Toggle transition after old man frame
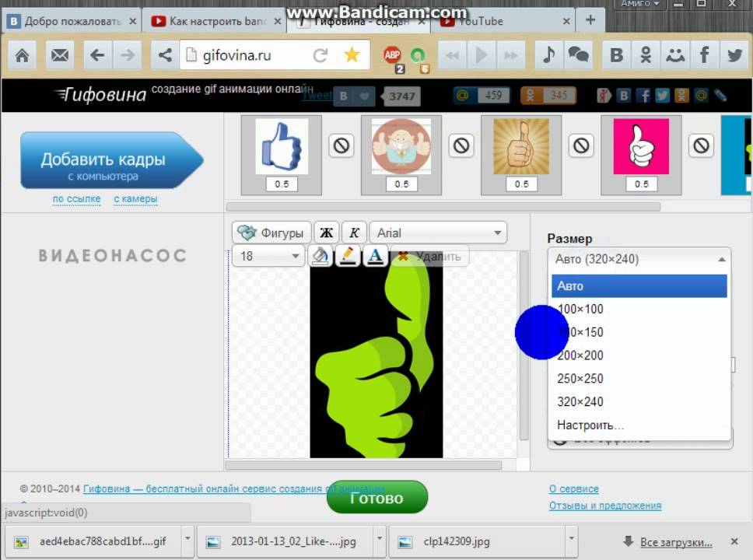The width and height of the screenshot is (753, 560). [x=461, y=145]
